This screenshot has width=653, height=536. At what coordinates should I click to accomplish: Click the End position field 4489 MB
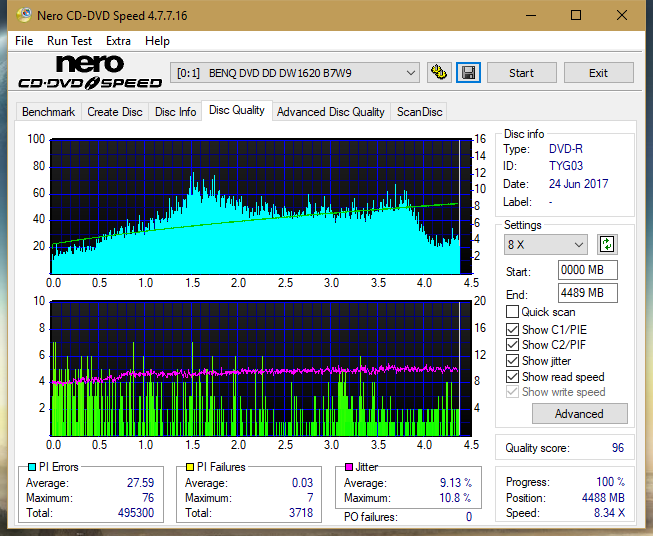point(588,293)
